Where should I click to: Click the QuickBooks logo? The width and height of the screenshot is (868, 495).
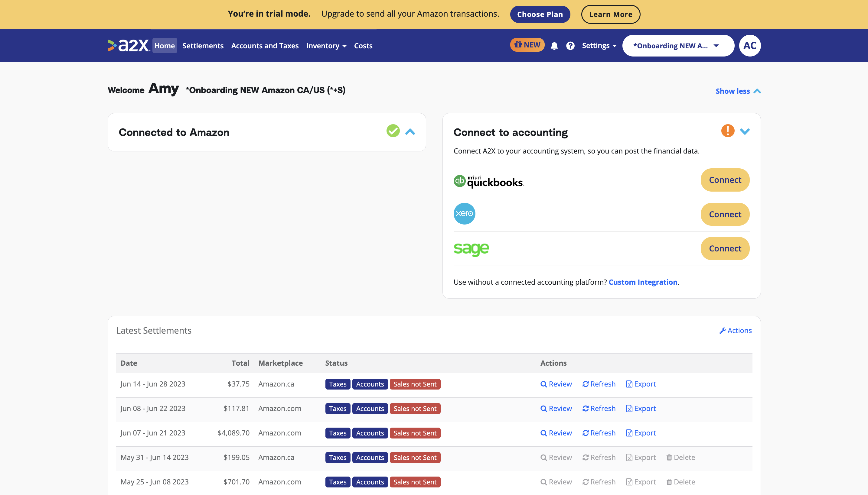(x=489, y=181)
